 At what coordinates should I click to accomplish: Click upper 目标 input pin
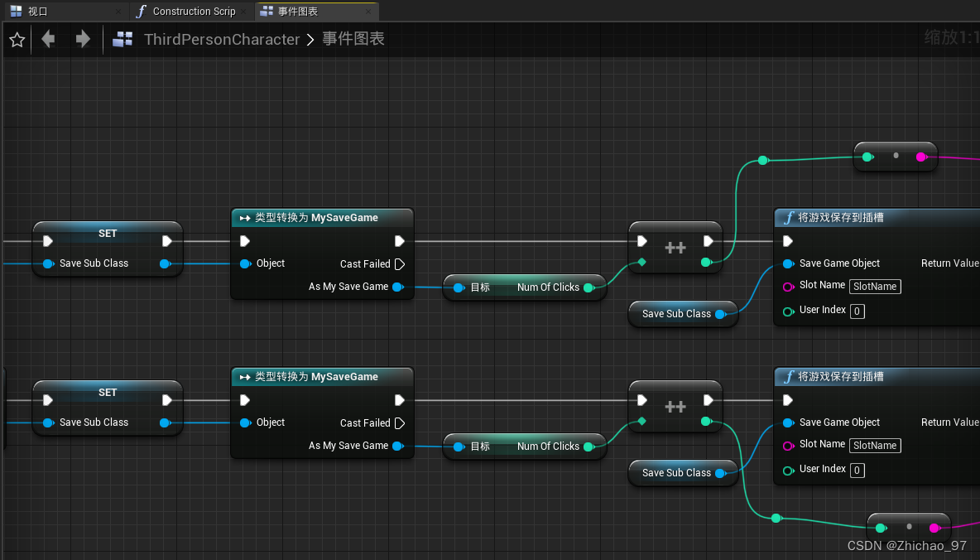pyautogui.click(x=459, y=287)
